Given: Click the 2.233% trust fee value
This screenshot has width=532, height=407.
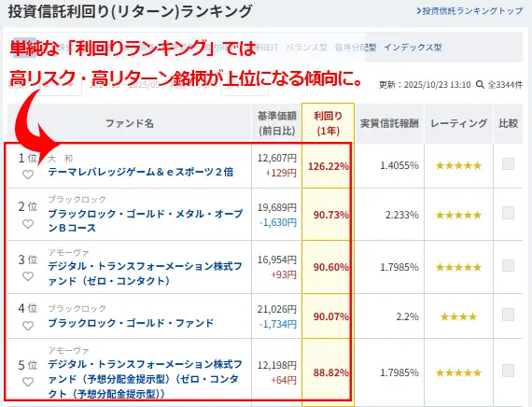Looking at the screenshot, I should (x=401, y=215).
